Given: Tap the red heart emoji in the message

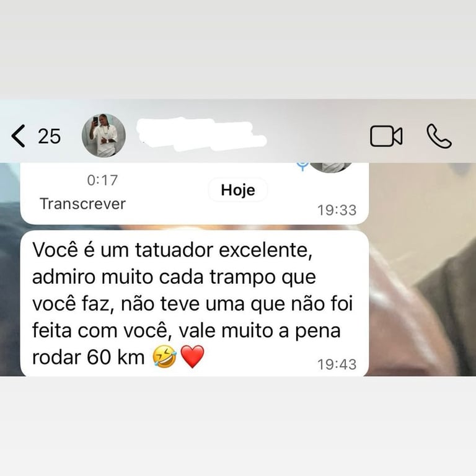Looking at the screenshot, I should pos(193,356).
